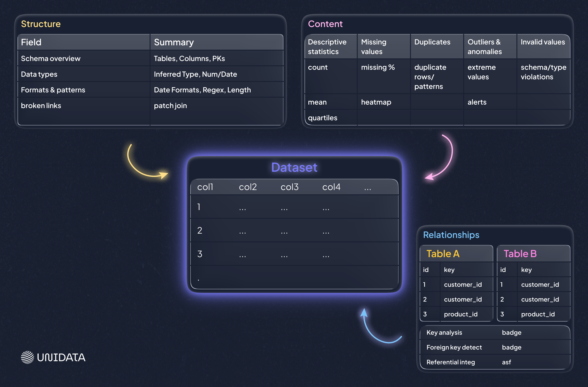
Task: Click the Table A header
Action: pyautogui.click(x=443, y=254)
